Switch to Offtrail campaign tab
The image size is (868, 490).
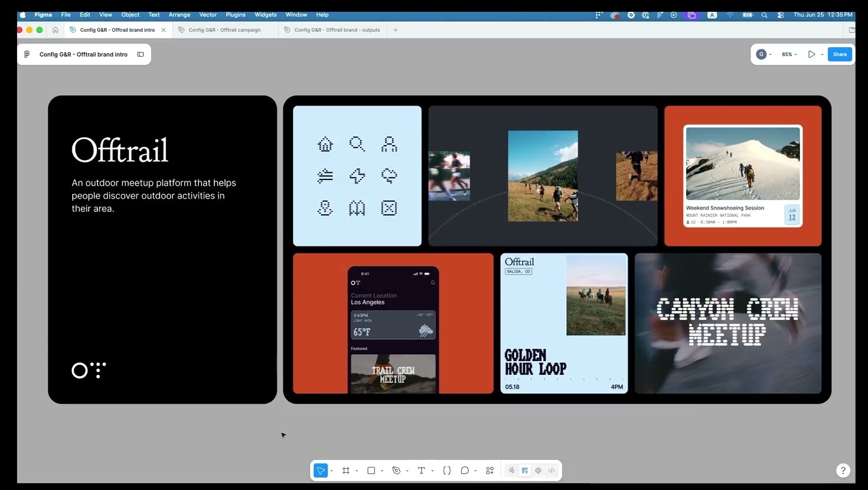[224, 30]
